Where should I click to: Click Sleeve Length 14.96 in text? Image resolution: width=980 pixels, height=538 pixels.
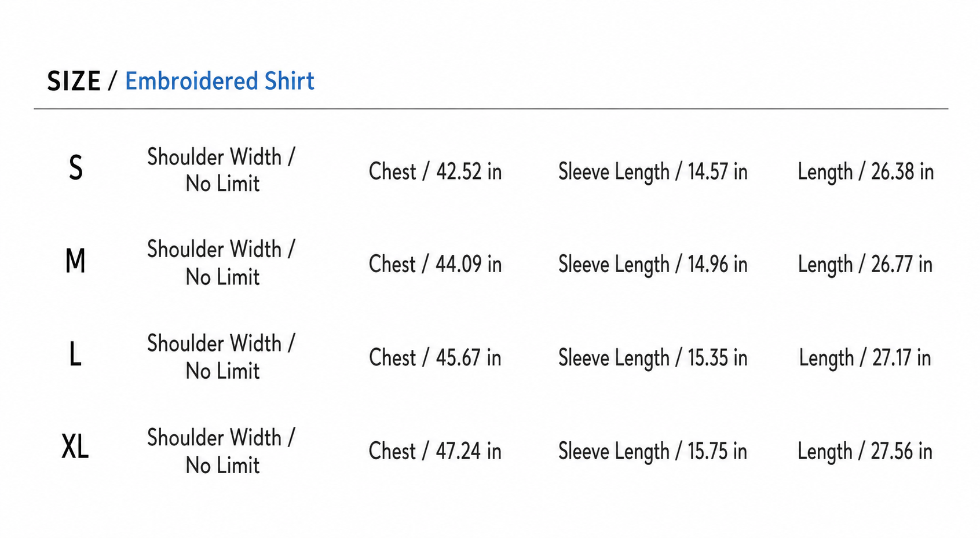[653, 265]
